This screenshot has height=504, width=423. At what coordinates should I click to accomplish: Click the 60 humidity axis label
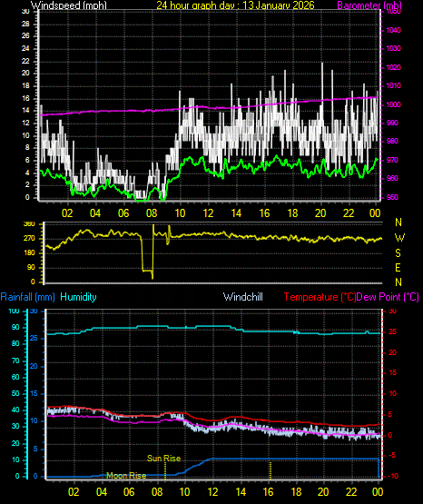pos(15,377)
